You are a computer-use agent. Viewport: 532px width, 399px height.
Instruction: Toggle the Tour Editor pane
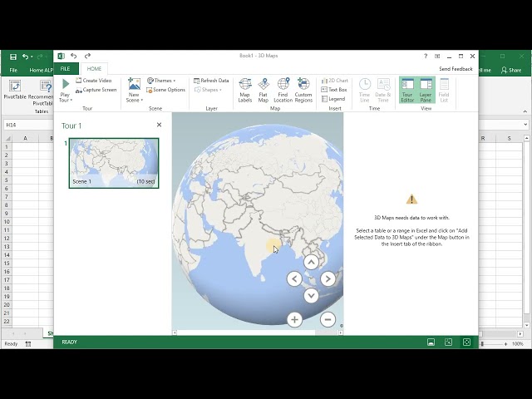pyautogui.click(x=407, y=90)
